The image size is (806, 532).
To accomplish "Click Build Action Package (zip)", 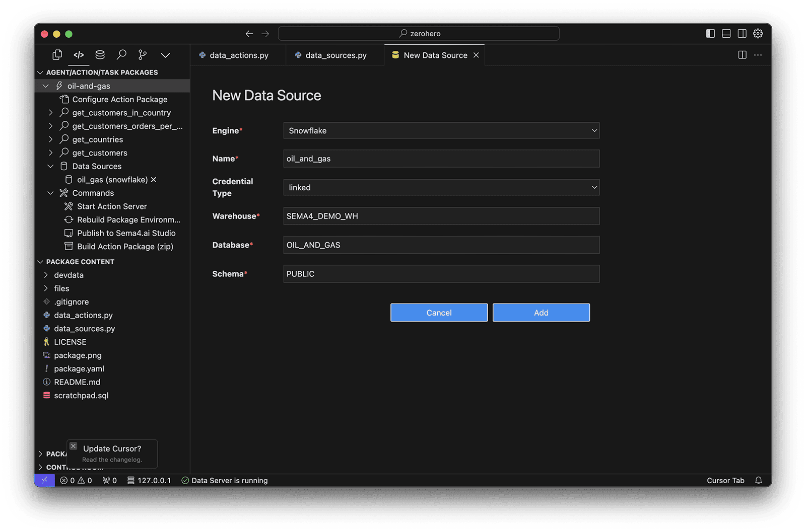I will coord(124,246).
